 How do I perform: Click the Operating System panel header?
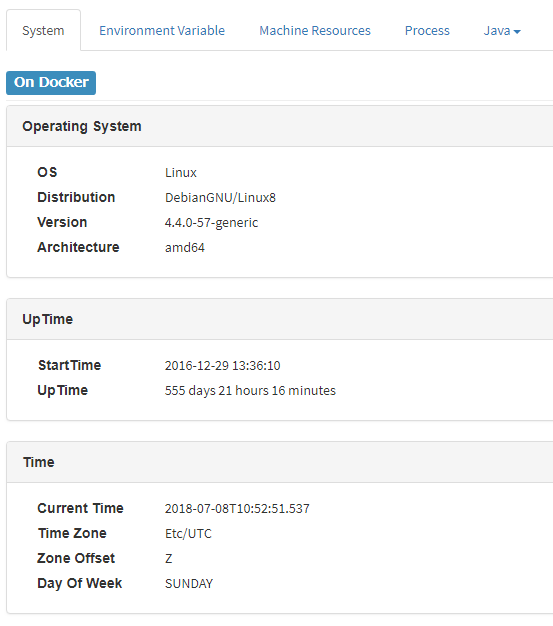[279, 126]
